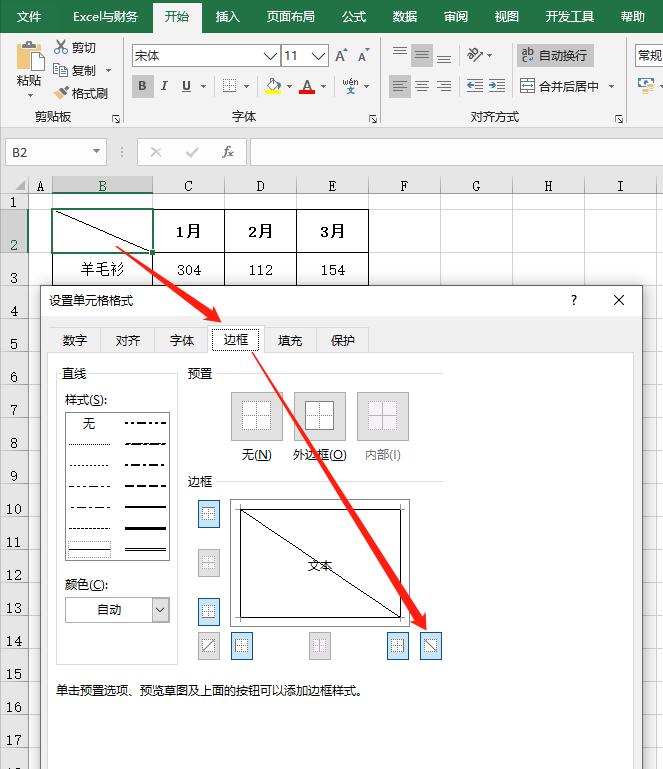663x769 pixels.
Task: Toggle Underline formatting
Action: [186, 86]
